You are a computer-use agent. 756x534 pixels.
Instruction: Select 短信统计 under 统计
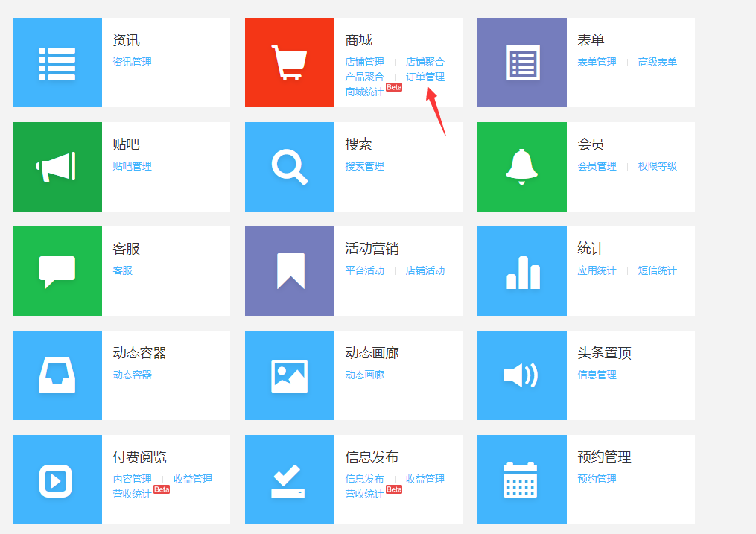(657, 270)
